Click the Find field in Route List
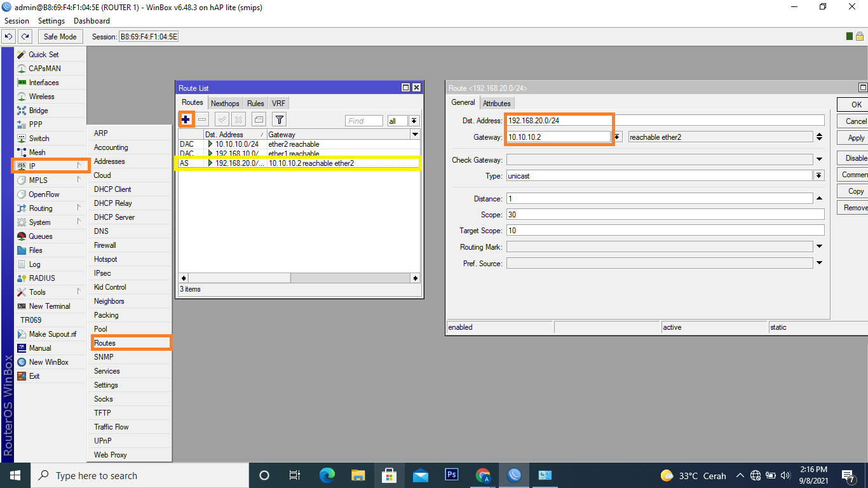 tap(364, 121)
